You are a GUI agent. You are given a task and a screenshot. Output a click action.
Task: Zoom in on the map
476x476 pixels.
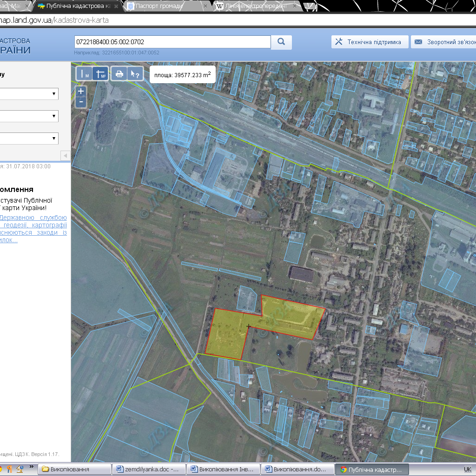(81, 92)
